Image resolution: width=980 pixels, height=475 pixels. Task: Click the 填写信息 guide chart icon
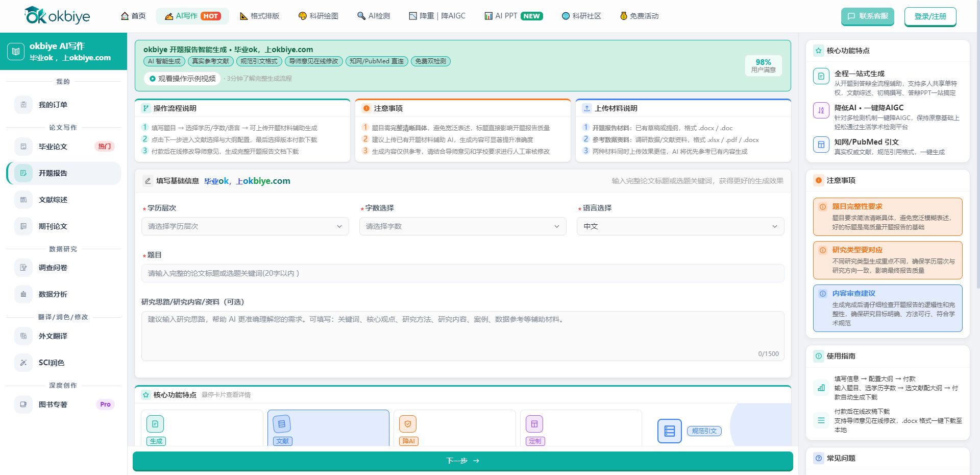(821, 388)
